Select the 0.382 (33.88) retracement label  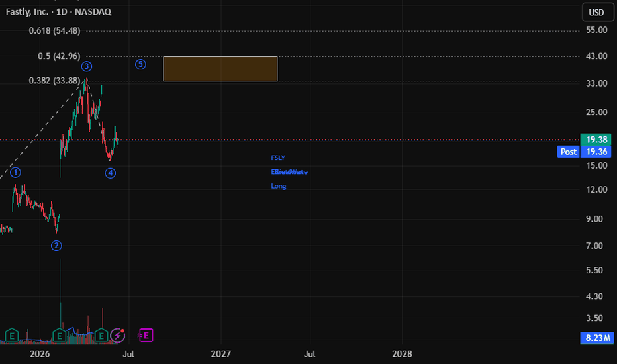(x=55, y=81)
